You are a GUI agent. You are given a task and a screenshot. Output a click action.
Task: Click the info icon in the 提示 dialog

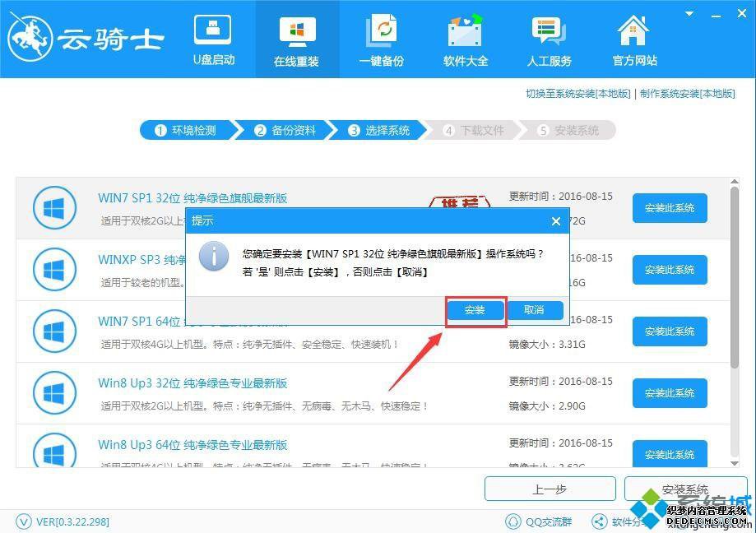(214, 256)
